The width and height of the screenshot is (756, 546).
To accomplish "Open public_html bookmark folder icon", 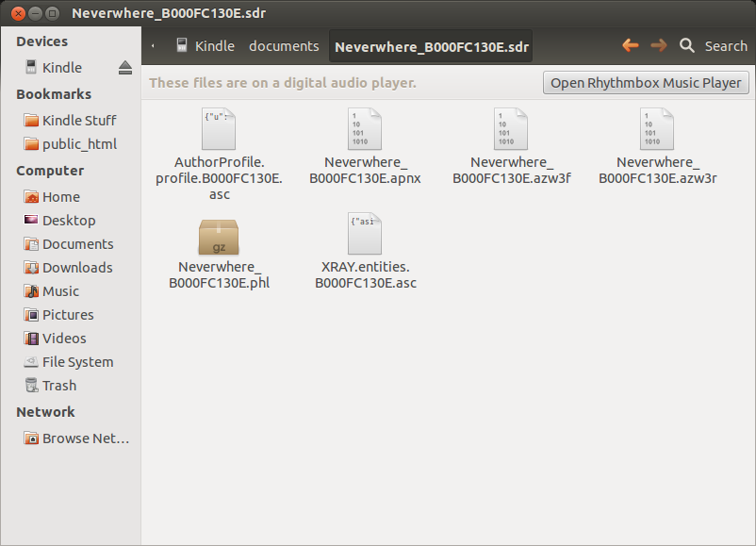I will (31, 143).
